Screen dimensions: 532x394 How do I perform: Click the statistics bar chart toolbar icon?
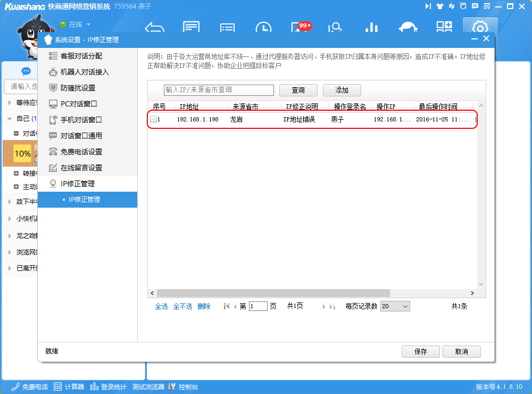point(371,28)
